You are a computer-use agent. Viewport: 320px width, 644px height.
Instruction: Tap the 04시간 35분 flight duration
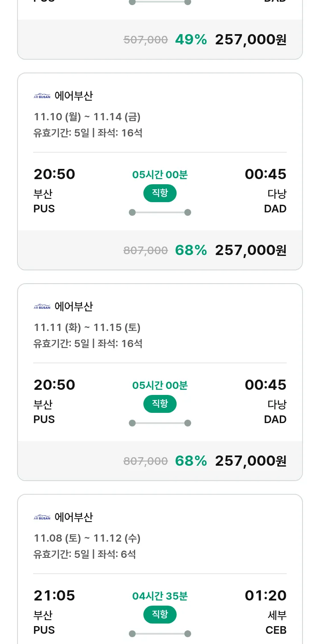click(160, 596)
